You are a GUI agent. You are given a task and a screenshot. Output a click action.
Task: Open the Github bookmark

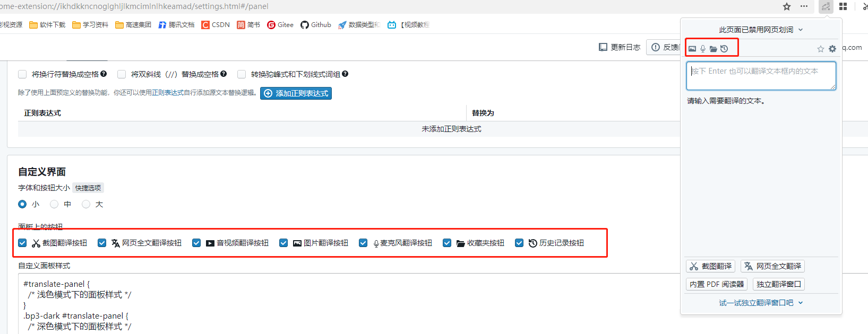pyautogui.click(x=316, y=25)
